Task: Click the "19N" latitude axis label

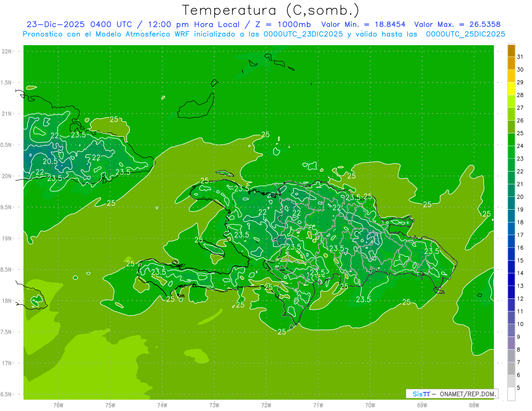Action: tap(7, 239)
